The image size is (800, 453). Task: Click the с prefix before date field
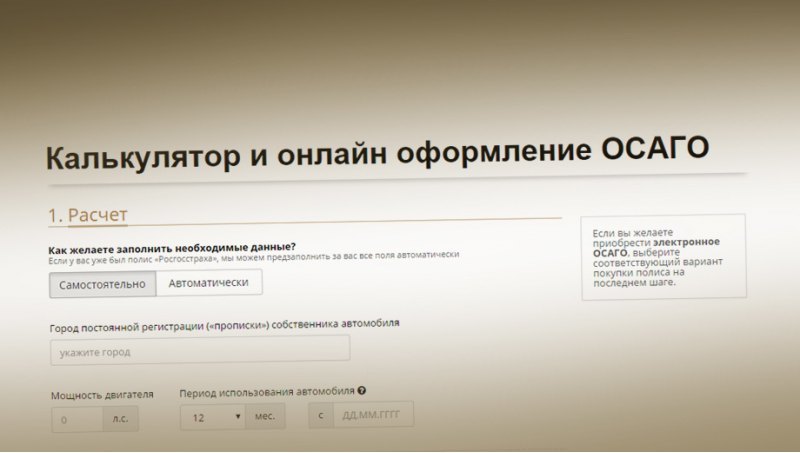tap(321, 415)
